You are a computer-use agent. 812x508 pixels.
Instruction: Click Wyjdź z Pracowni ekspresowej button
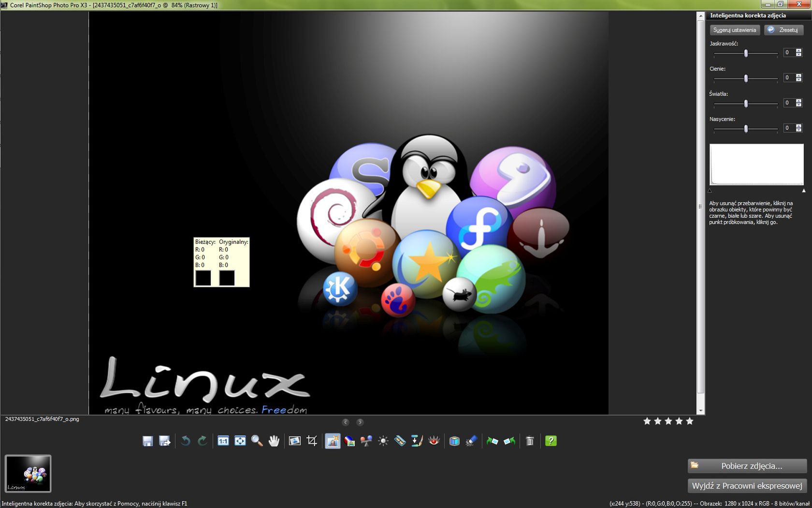[x=747, y=486]
